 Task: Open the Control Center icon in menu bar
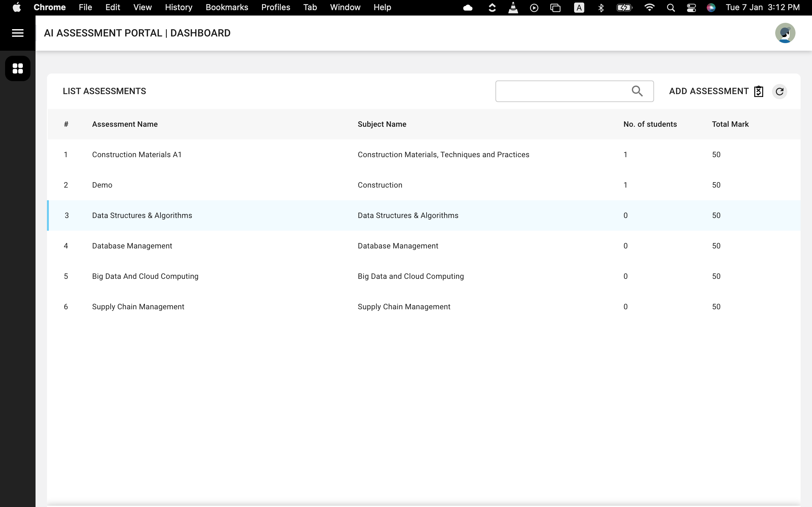(x=691, y=7)
